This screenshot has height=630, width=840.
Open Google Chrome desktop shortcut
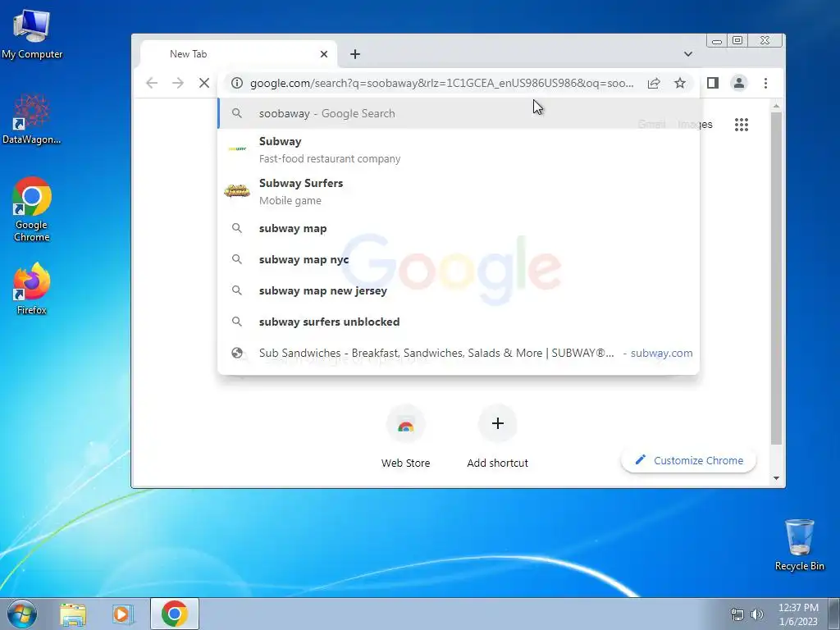pyautogui.click(x=32, y=209)
